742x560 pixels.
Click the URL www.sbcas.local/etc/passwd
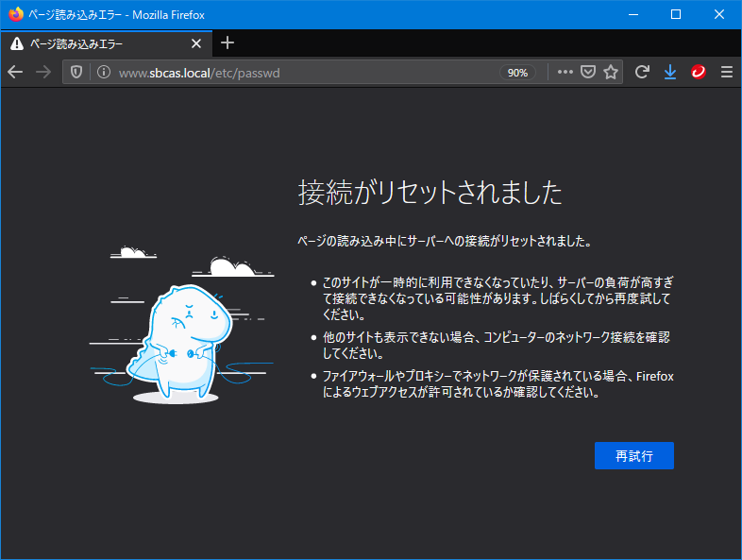click(199, 73)
